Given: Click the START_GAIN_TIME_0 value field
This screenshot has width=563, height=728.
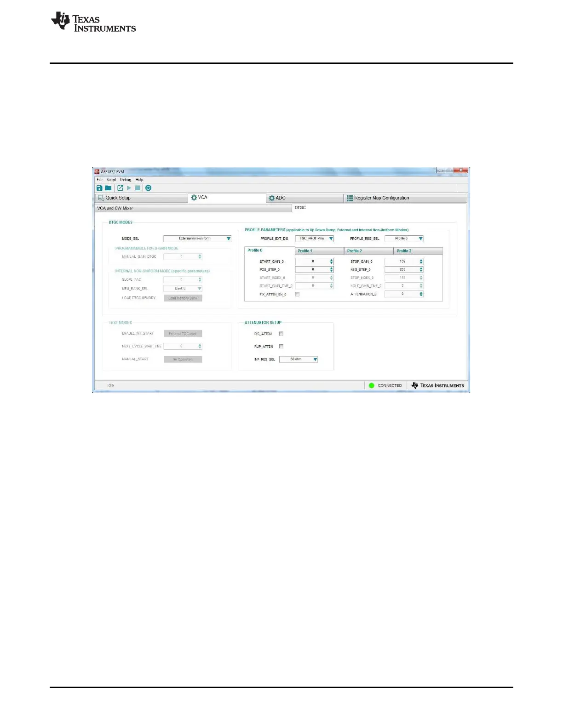Looking at the screenshot, I should tap(312, 286).
